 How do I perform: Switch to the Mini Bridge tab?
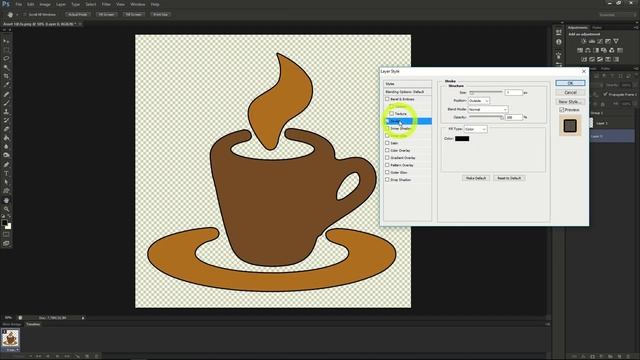point(12,324)
